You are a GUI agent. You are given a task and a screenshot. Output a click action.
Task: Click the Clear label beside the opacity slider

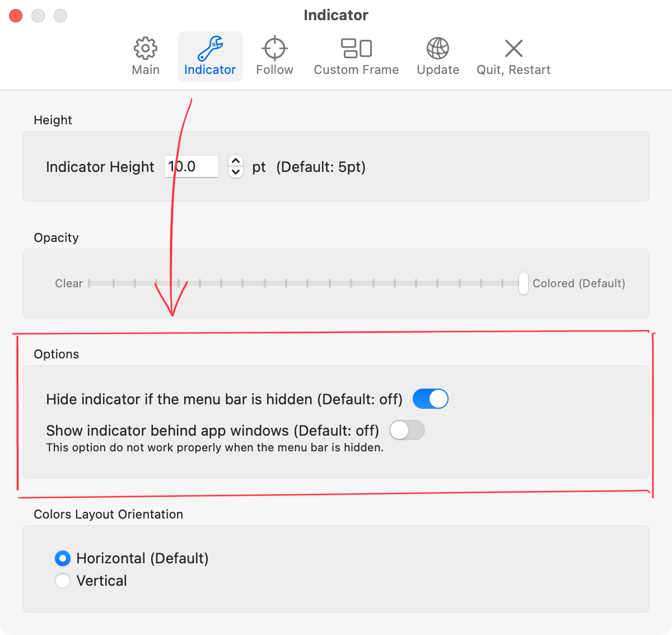point(68,283)
